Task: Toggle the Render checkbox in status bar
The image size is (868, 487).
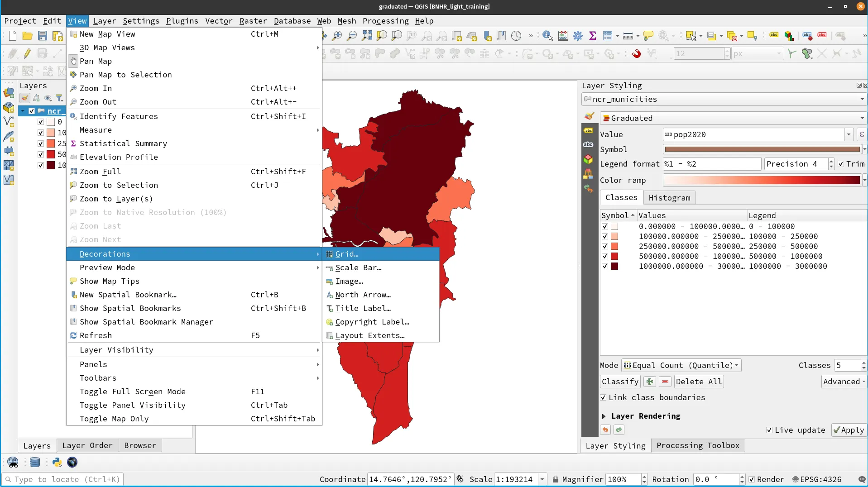Action: pyautogui.click(x=752, y=479)
